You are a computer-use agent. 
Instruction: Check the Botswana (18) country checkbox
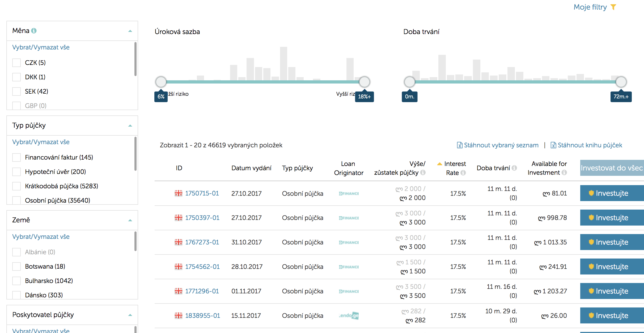click(16, 267)
